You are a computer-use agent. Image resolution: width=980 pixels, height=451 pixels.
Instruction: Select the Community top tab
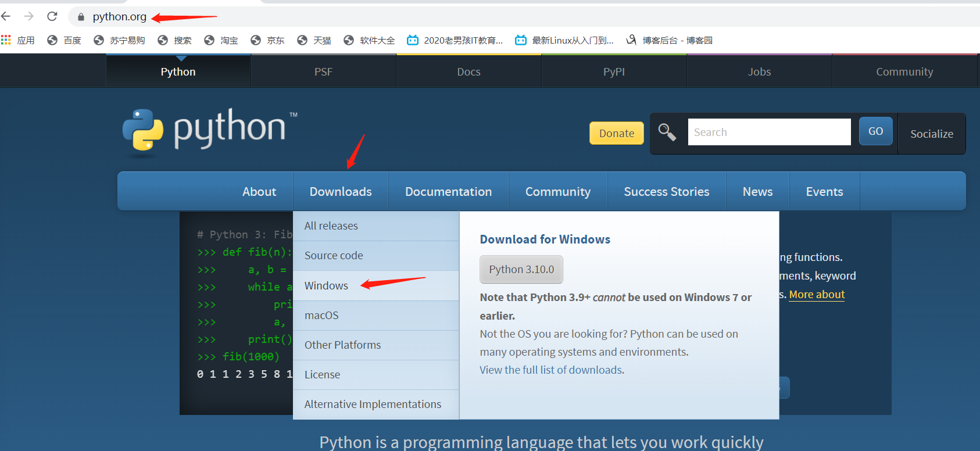click(x=905, y=71)
